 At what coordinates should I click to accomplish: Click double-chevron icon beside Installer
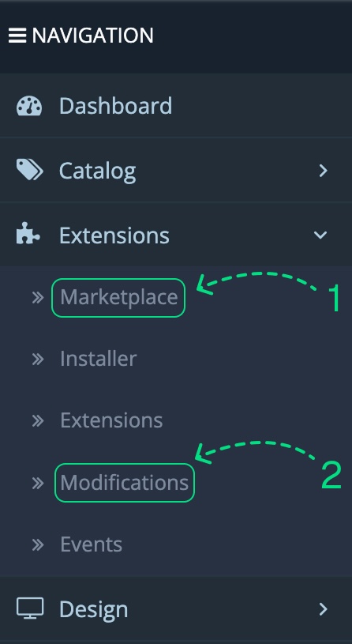tap(38, 359)
